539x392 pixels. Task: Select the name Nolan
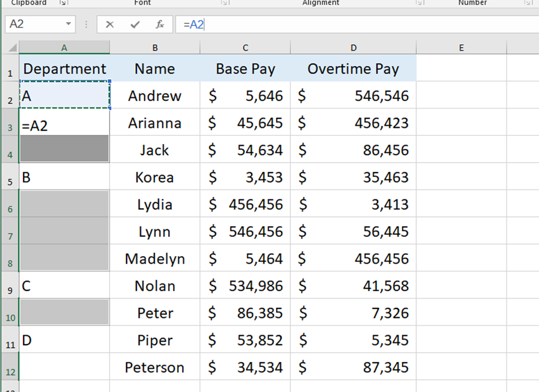[155, 286]
